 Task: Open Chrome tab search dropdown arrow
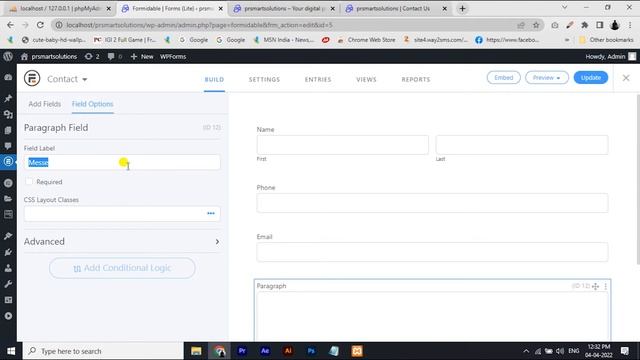(x=564, y=8)
